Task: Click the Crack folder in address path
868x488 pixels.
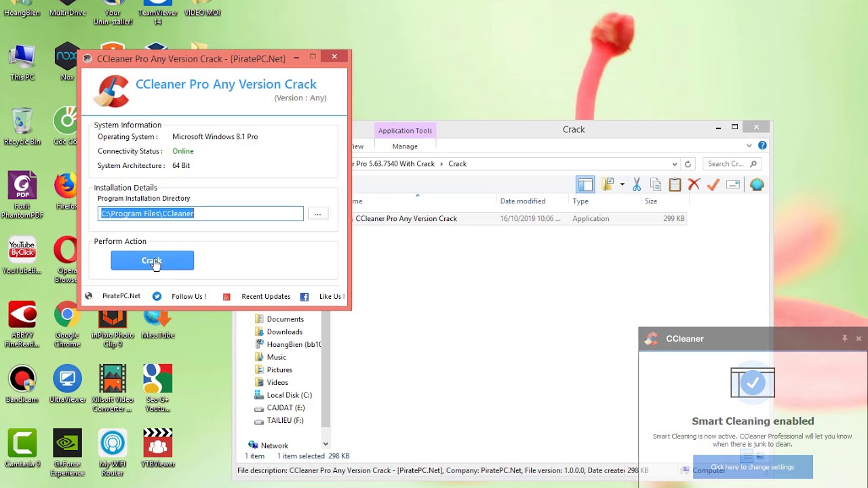Action: [x=458, y=164]
